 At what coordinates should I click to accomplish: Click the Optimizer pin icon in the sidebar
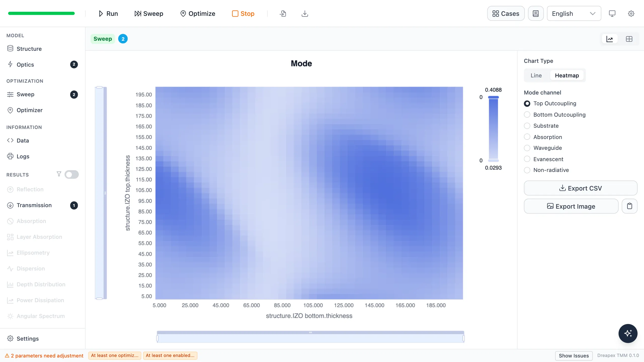click(x=10, y=110)
